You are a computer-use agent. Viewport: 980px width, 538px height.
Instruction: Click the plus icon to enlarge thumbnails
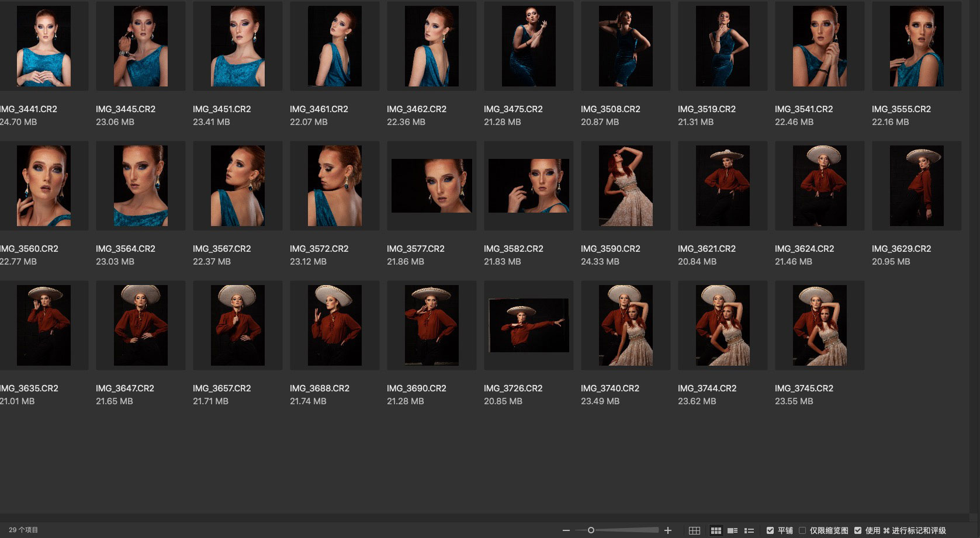pyautogui.click(x=668, y=530)
